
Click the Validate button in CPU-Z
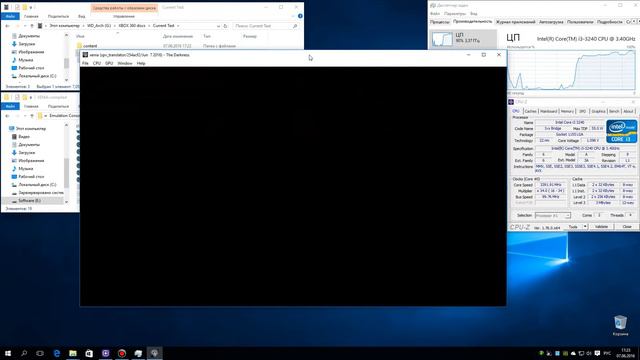click(x=601, y=227)
